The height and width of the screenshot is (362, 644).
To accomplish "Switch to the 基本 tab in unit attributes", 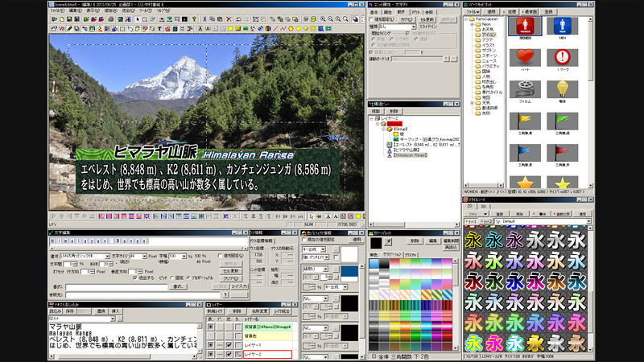I will coord(374,12).
